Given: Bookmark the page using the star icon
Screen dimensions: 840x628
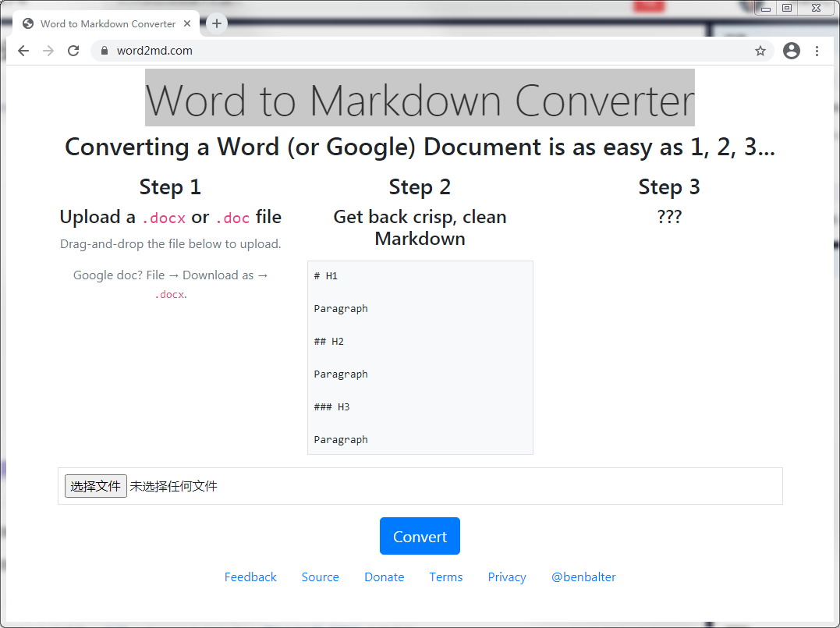Looking at the screenshot, I should tap(760, 50).
